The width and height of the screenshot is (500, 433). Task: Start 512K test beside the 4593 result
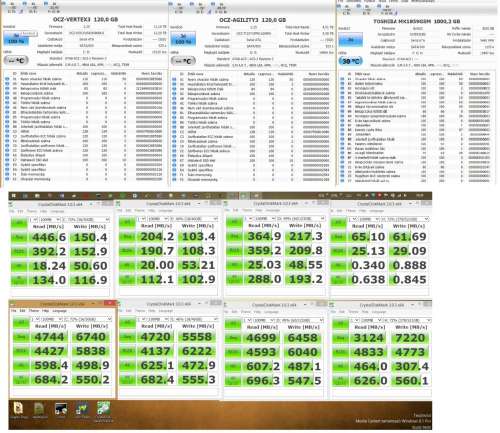233,352
